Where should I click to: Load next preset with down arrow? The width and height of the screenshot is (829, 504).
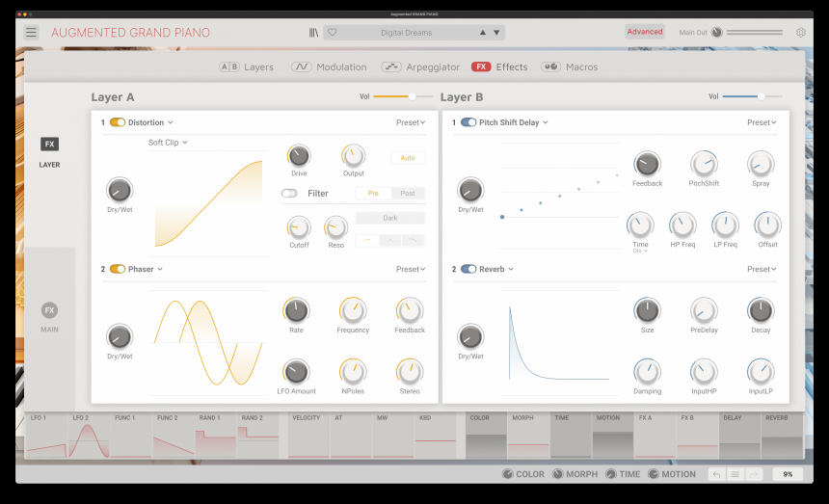click(x=496, y=32)
